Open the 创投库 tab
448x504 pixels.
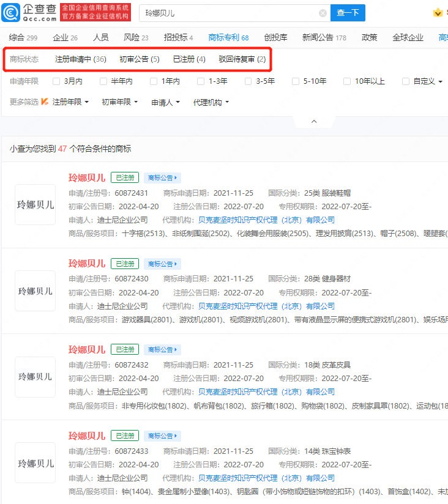pyautogui.click(x=275, y=37)
